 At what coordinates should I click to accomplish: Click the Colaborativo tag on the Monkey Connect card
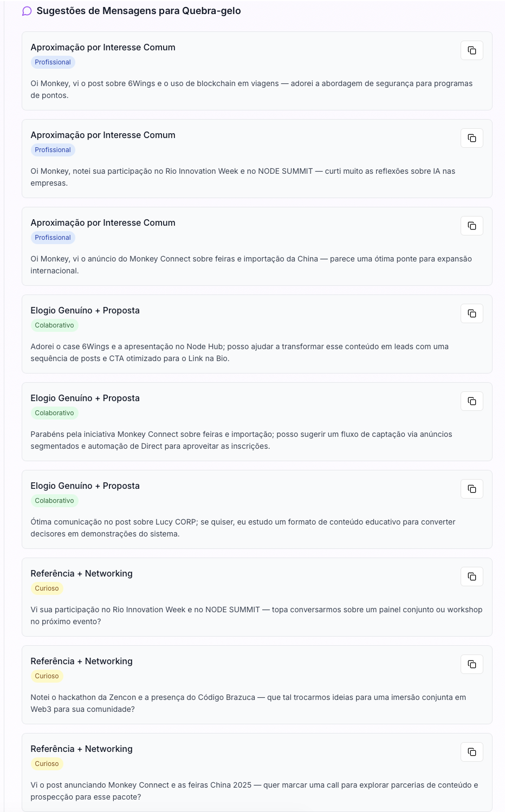[x=54, y=413]
